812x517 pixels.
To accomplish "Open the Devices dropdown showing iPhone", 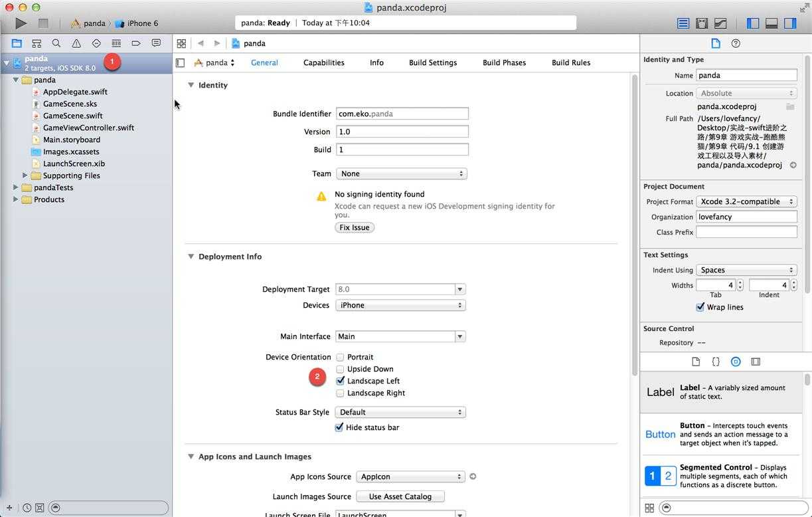I will click(400, 305).
